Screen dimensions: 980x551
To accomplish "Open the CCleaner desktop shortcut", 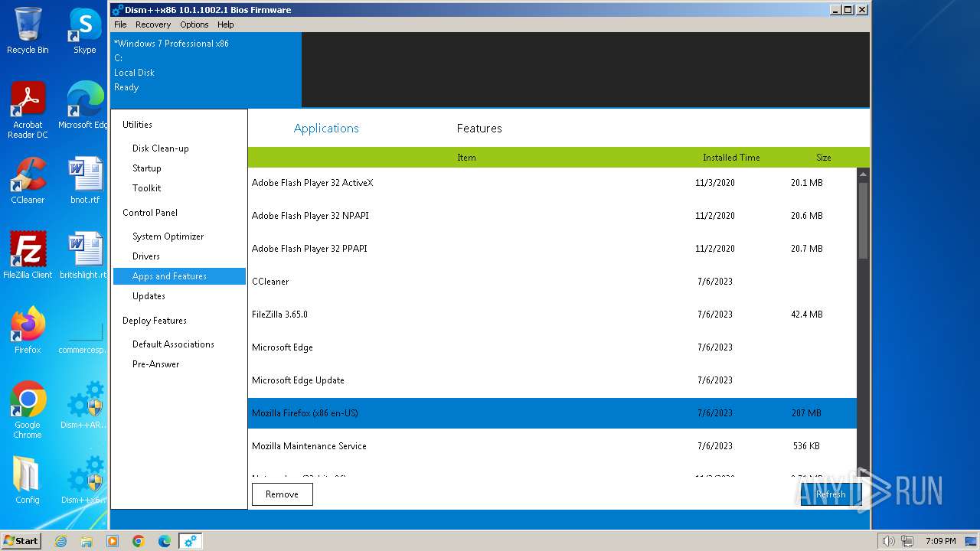I will point(28,181).
